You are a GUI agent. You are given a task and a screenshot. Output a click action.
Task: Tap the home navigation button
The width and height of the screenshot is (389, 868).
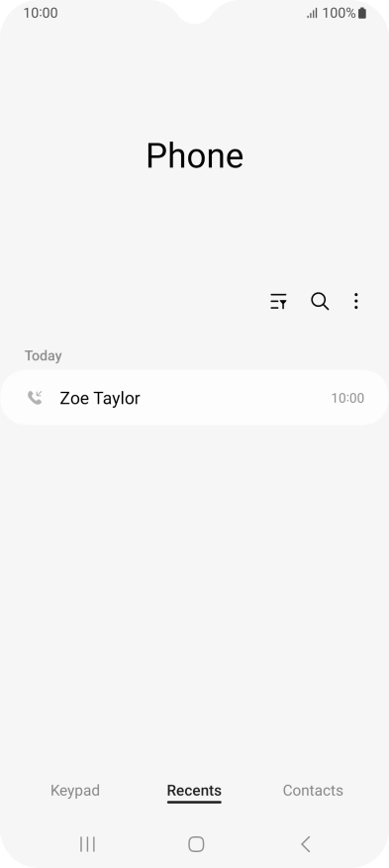196,843
